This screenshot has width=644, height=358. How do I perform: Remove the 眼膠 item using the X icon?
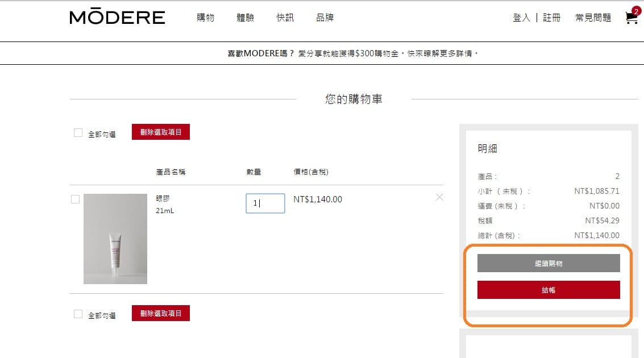coord(439,197)
